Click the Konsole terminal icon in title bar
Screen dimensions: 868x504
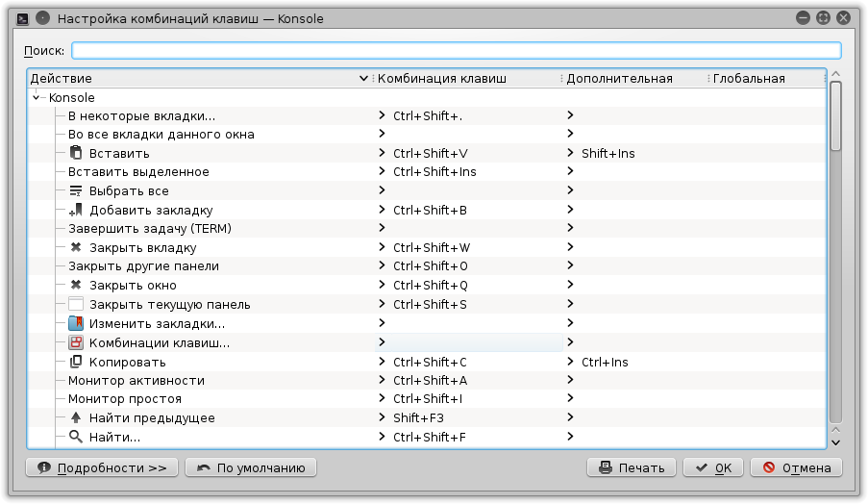(23, 19)
